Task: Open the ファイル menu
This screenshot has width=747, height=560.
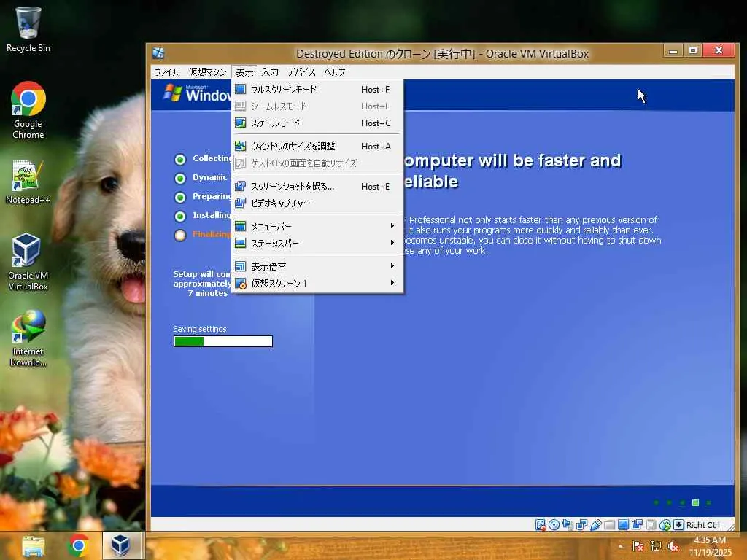Action: pyautogui.click(x=167, y=72)
